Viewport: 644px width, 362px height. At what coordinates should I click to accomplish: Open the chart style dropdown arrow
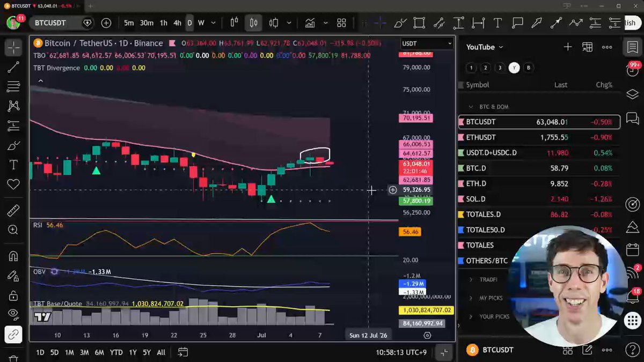[x=288, y=23]
